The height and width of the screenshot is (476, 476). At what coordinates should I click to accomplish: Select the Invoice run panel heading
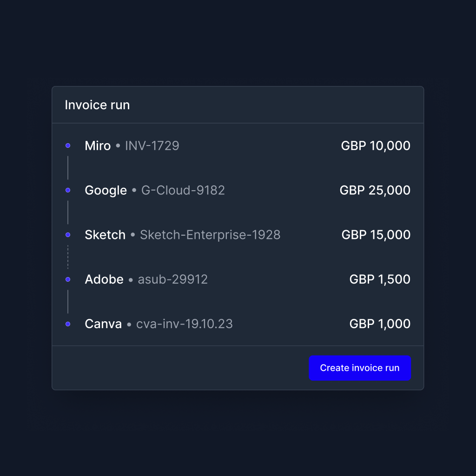click(x=97, y=105)
